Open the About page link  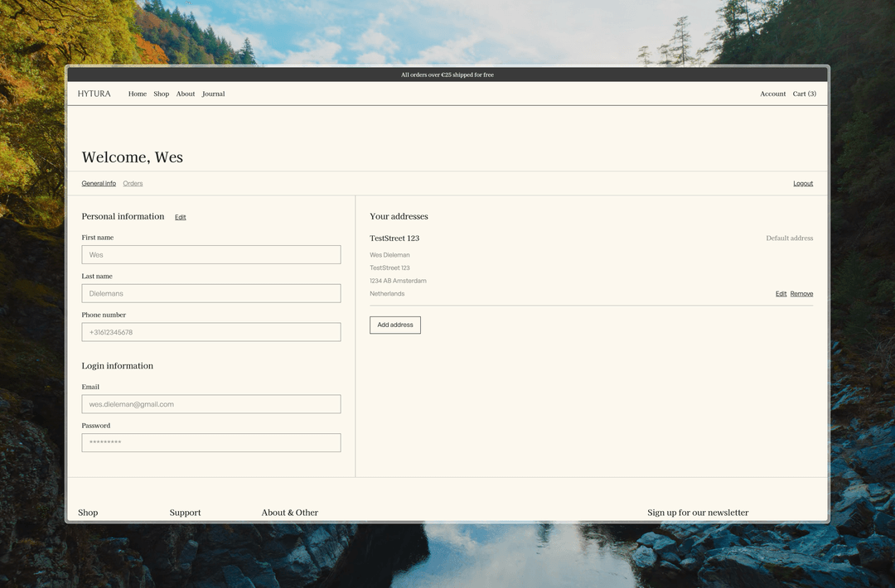186,94
